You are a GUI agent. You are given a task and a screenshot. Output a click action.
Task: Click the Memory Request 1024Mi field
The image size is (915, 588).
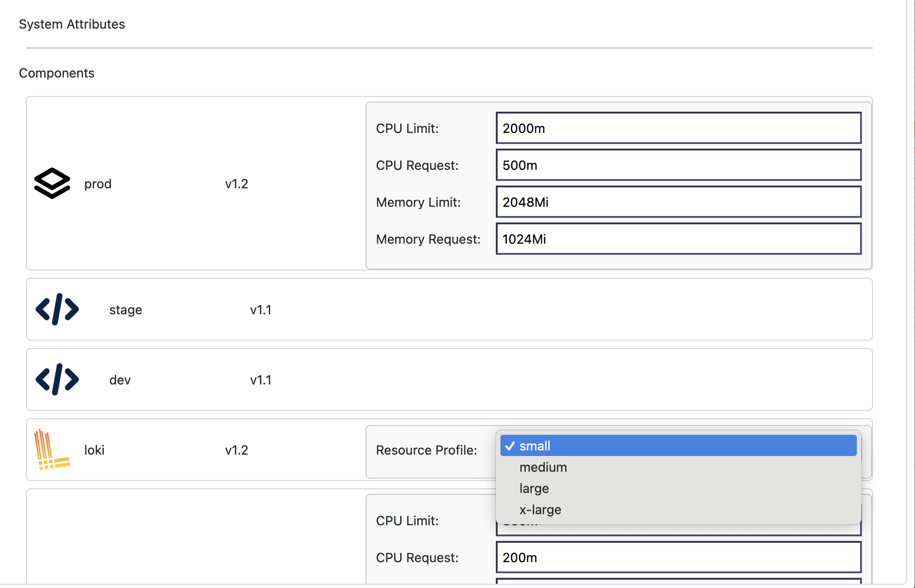click(x=678, y=239)
